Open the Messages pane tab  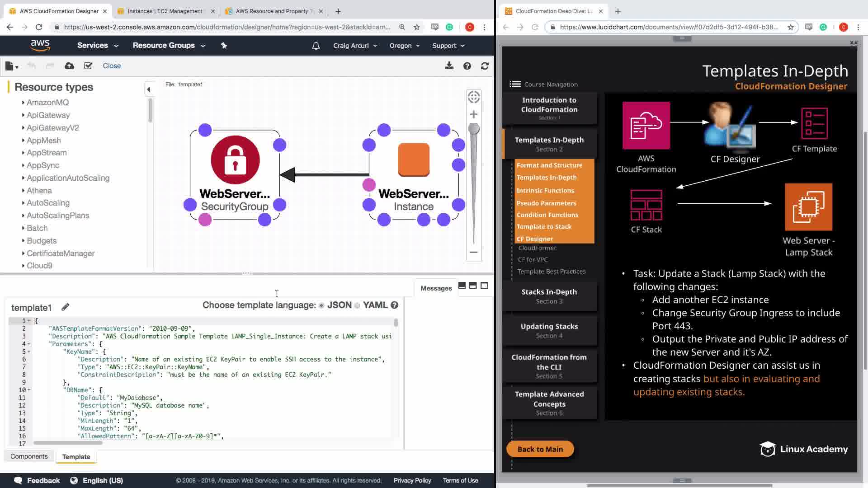[436, 288]
